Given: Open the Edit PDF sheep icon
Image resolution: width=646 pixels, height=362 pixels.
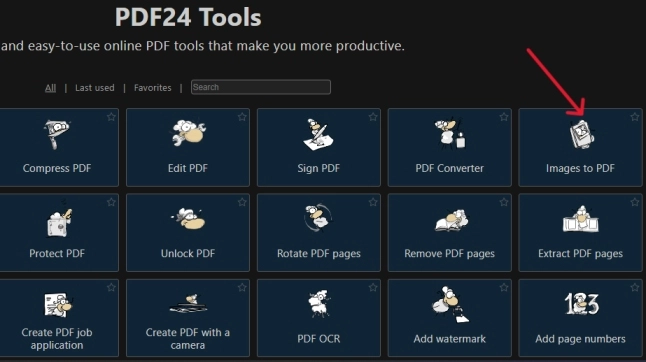Looking at the screenshot, I should point(188,133).
